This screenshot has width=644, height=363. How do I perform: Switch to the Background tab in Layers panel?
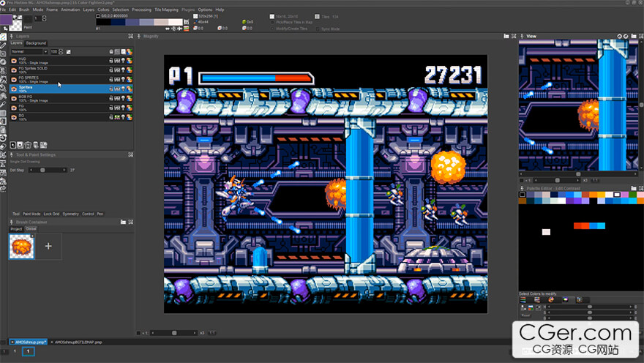36,43
